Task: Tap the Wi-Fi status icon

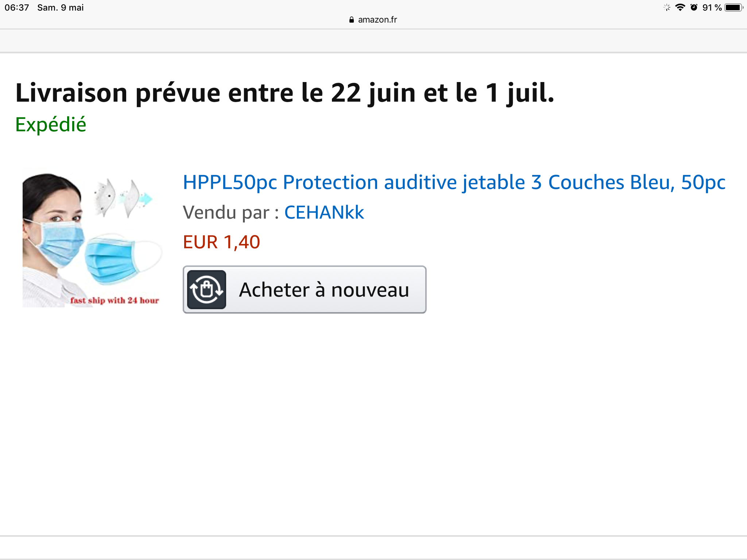Action: (680, 7)
